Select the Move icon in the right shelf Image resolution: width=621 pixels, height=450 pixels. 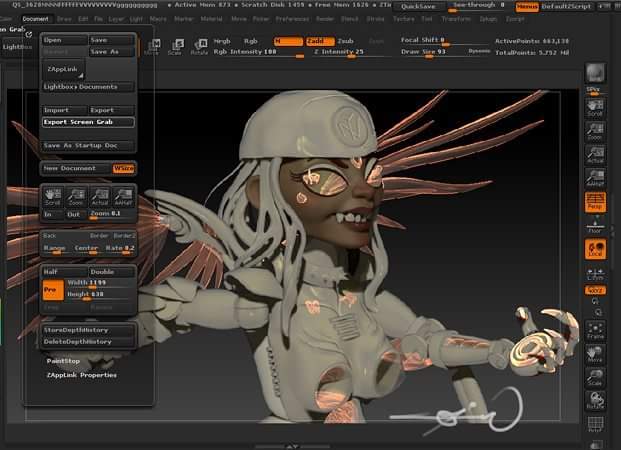pyautogui.click(x=595, y=354)
